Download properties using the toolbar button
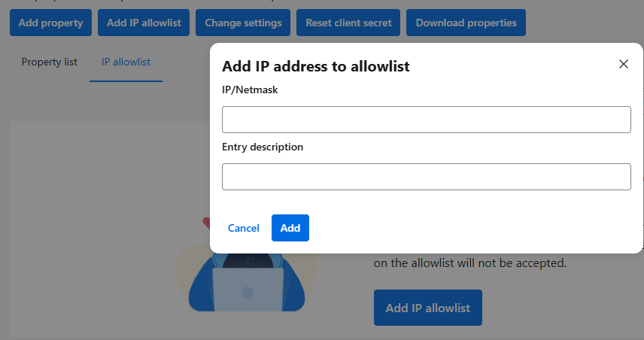 pyautogui.click(x=466, y=23)
